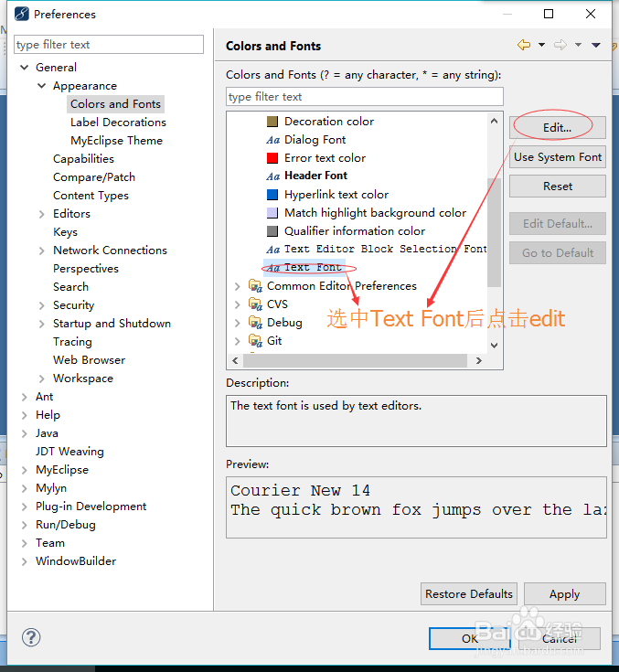619x672 pixels.
Task: Open the Perspectives preference page
Action: point(86,269)
